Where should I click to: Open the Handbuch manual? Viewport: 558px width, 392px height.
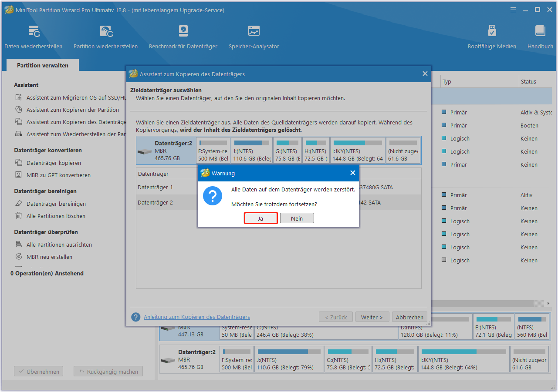[x=540, y=37]
